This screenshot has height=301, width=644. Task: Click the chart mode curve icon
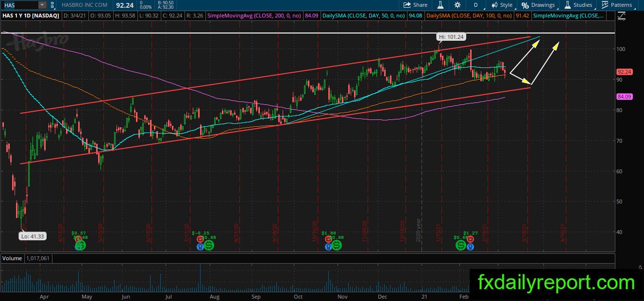pyautogui.click(x=622, y=16)
